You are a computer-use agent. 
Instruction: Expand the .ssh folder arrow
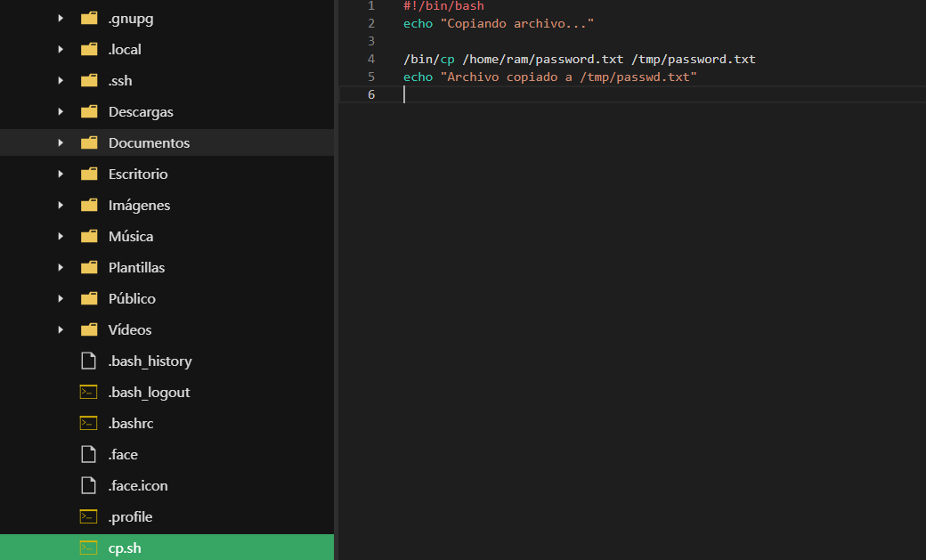(61, 80)
